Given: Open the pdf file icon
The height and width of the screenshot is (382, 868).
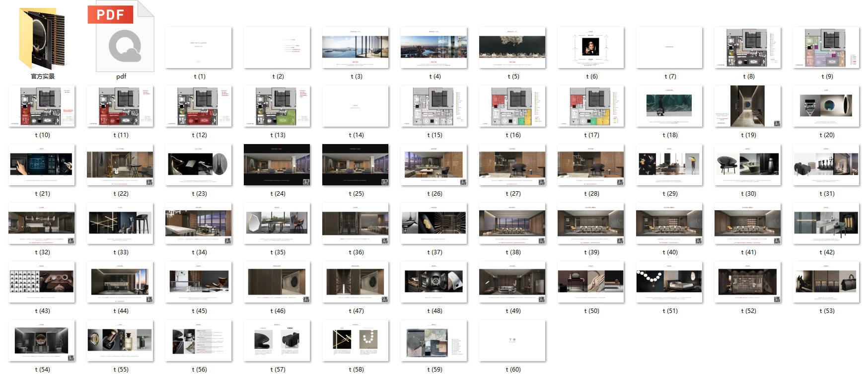Looking at the screenshot, I should 121,38.
